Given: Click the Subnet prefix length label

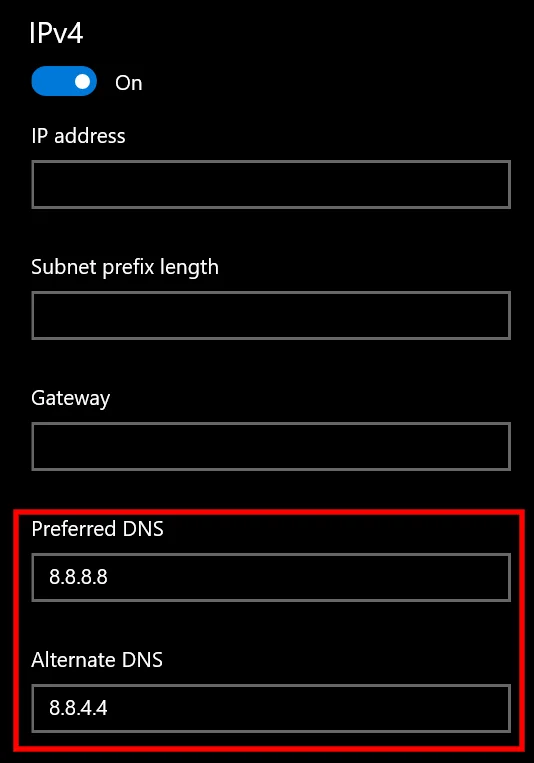Looking at the screenshot, I should coord(125,268).
